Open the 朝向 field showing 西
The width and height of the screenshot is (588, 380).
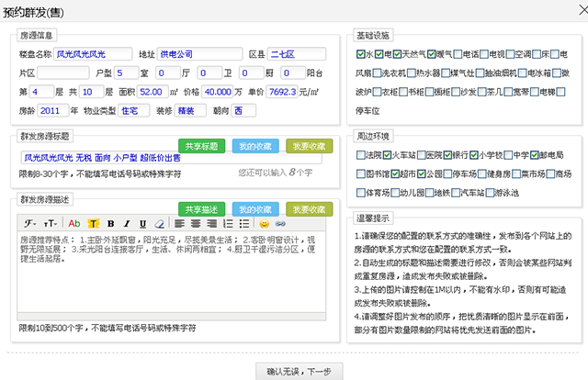(x=243, y=110)
